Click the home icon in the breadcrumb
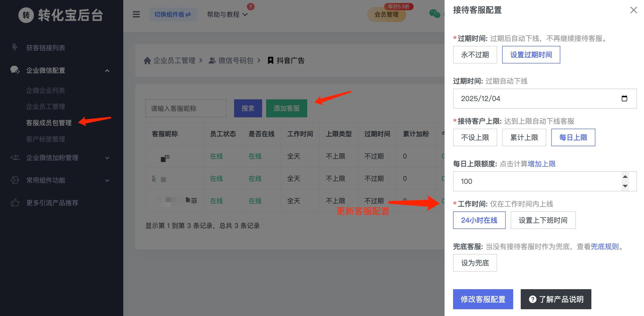Image resolution: width=644 pixels, height=316 pixels. click(147, 60)
